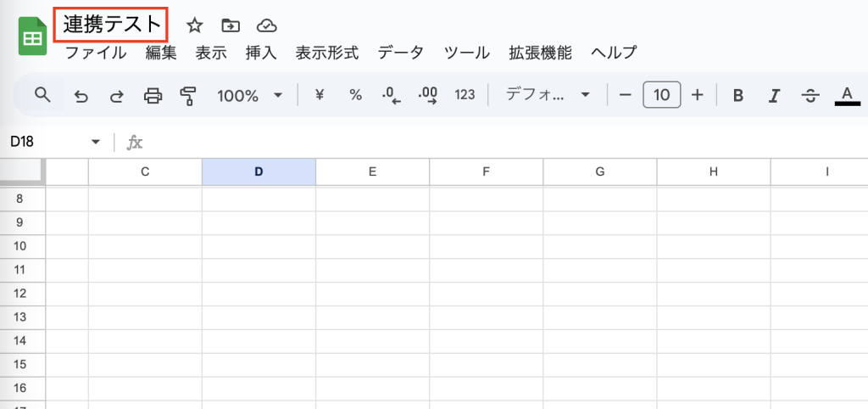Check the cloud save status icon
The width and height of the screenshot is (868, 409).
266,25
